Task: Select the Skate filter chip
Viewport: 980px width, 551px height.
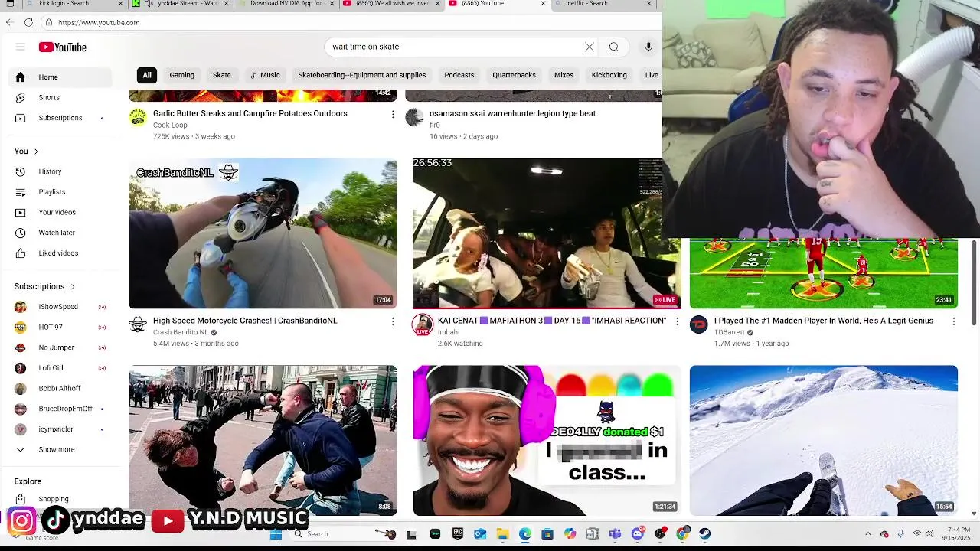Action: tap(223, 75)
